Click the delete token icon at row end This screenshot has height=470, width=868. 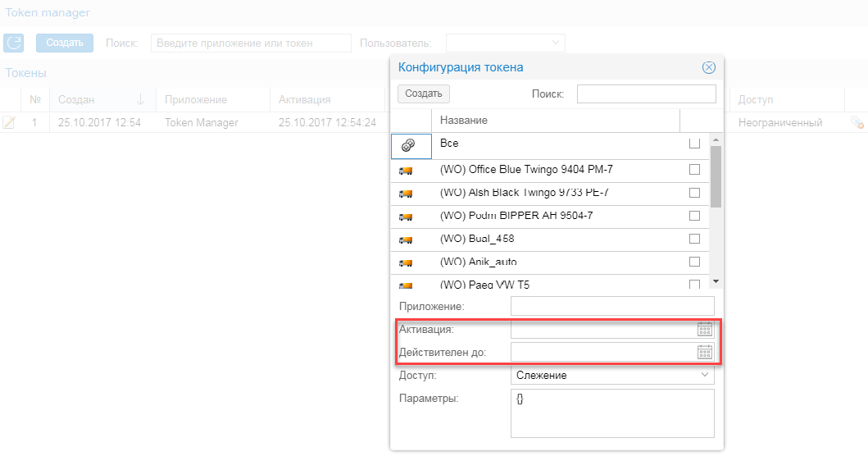[x=857, y=123]
